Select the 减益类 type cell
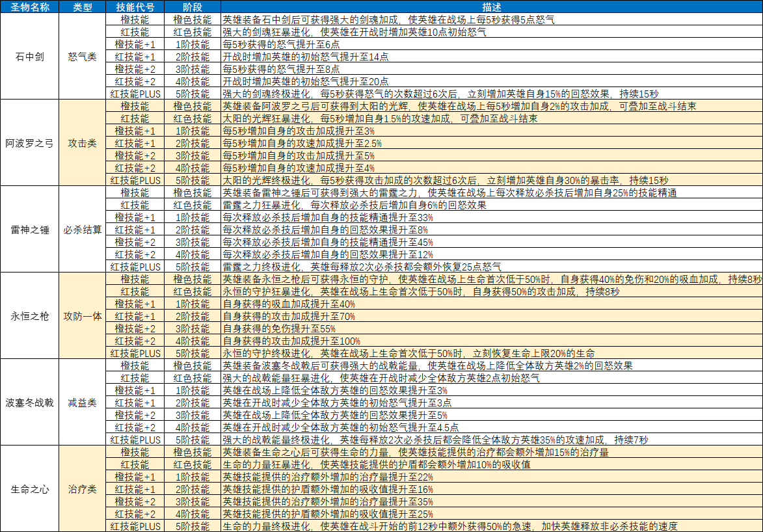This screenshot has width=763, height=532. (82, 403)
